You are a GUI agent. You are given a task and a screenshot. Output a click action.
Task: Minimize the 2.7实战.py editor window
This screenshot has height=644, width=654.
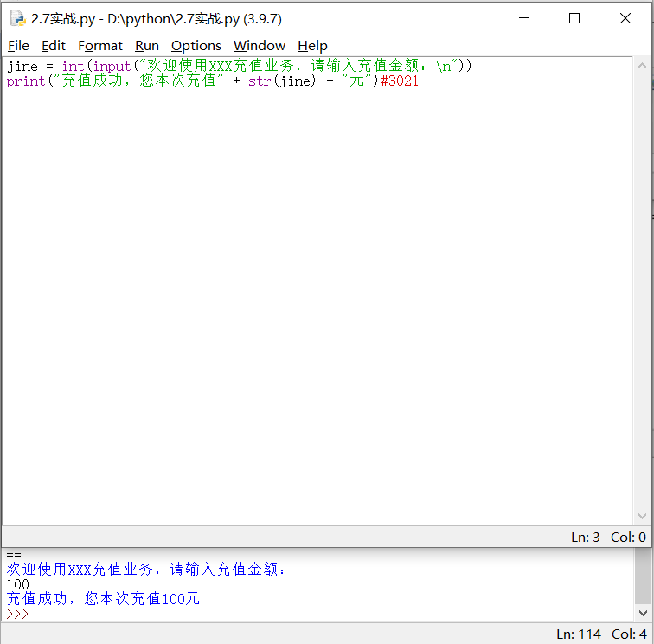[524, 18]
